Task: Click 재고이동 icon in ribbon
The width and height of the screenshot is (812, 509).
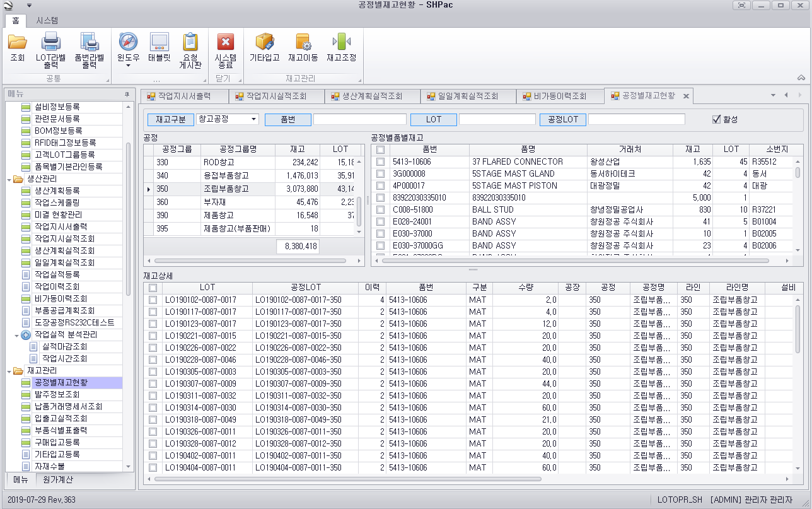Action: (x=303, y=43)
